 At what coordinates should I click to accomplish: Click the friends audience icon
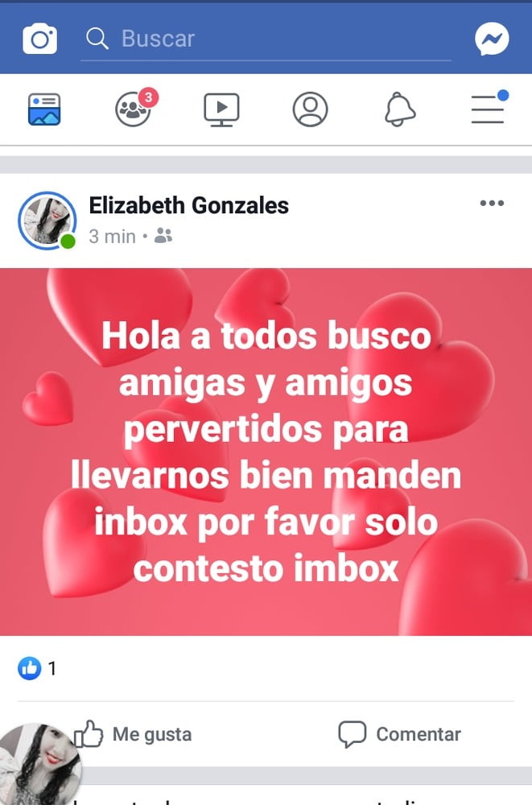[163, 236]
